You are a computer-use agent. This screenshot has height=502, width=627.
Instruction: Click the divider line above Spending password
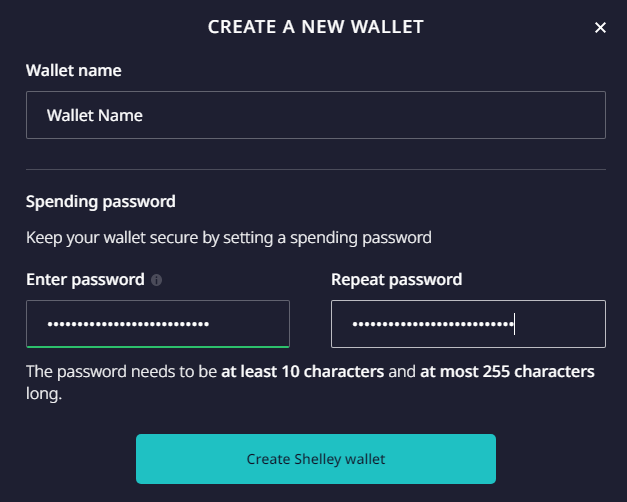(x=315, y=169)
